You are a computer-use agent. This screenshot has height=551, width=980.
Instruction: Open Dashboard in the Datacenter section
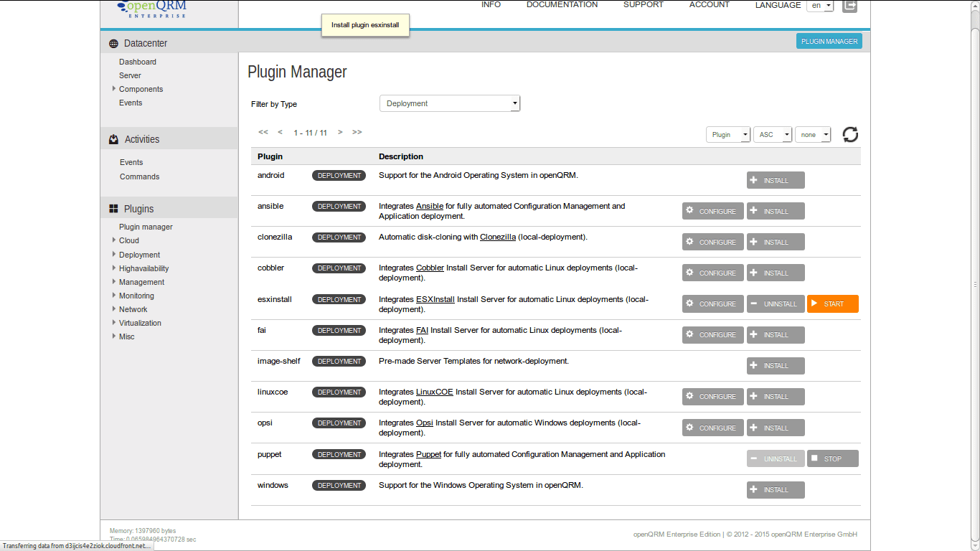click(138, 62)
